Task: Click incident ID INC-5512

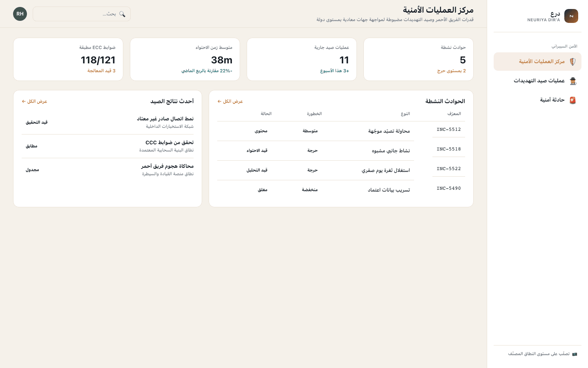Action: pyautogui.click(x=449, y=130)
